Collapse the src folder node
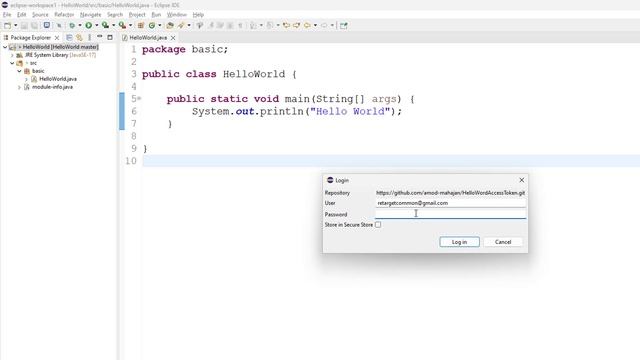The height and width of the screenshot is (360, 640). point(12,63)
